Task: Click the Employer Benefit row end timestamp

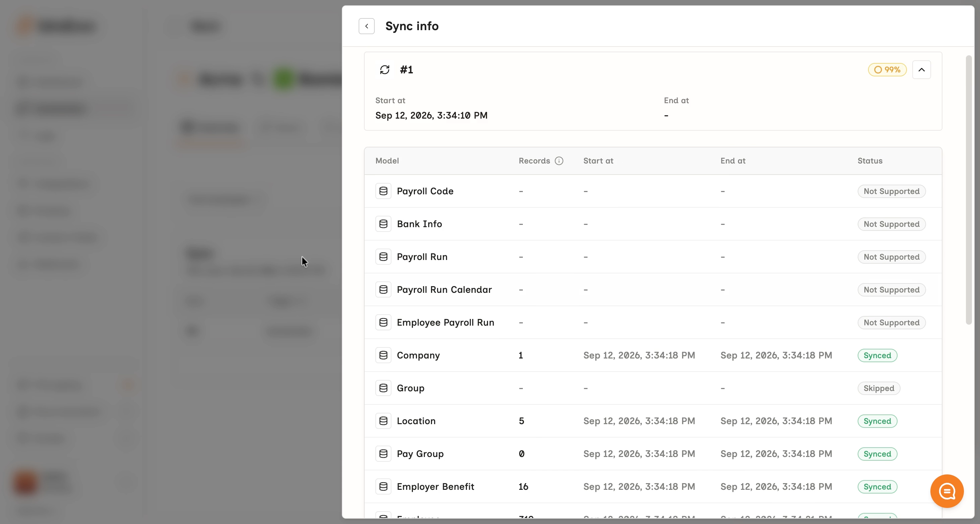Action: coord(776,486)
